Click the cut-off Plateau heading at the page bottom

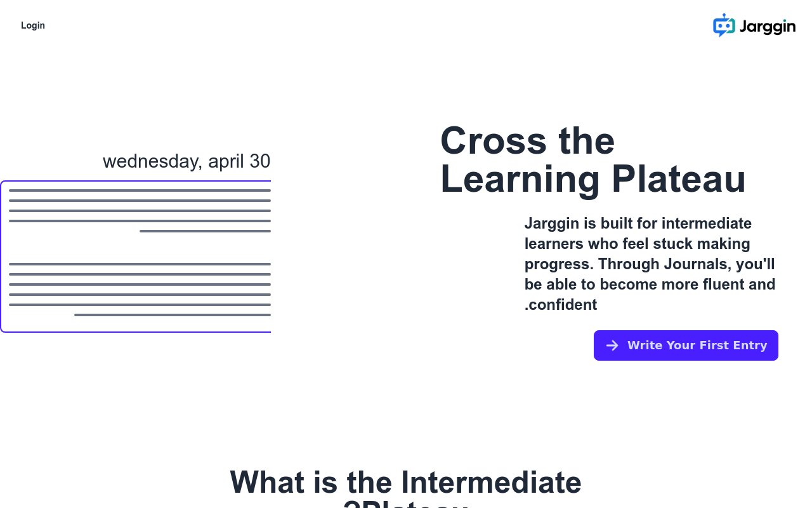pos(405,504)
